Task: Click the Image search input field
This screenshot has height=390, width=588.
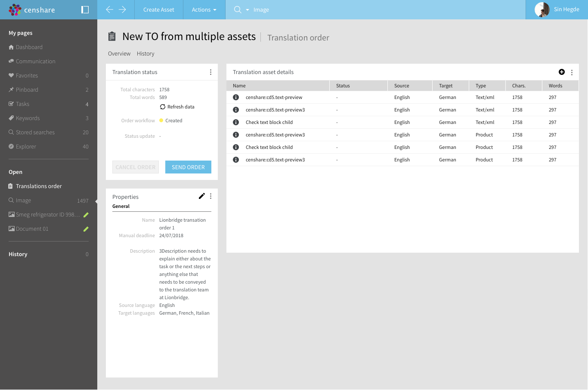Action: pyautogui.click(x=301, y=9)
